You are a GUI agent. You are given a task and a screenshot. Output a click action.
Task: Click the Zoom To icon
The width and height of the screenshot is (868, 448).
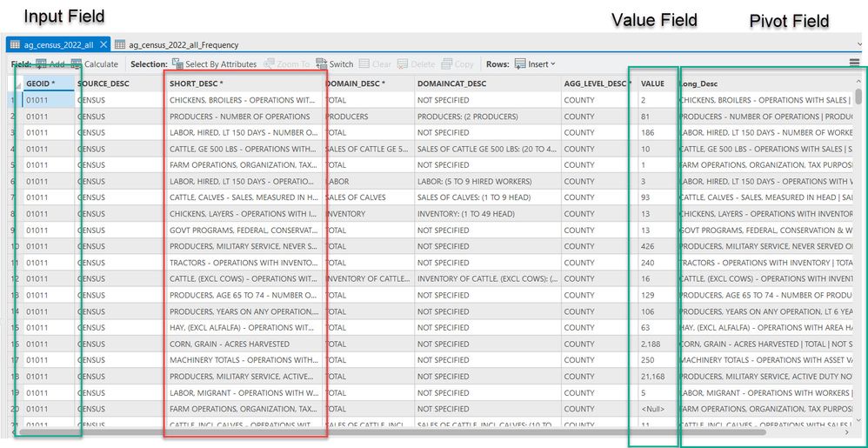click(269, 64)
